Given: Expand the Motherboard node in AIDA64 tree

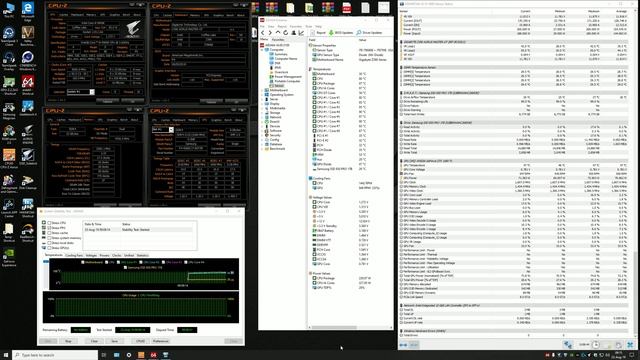Looking at the screenshot, I should coord(262,90).
